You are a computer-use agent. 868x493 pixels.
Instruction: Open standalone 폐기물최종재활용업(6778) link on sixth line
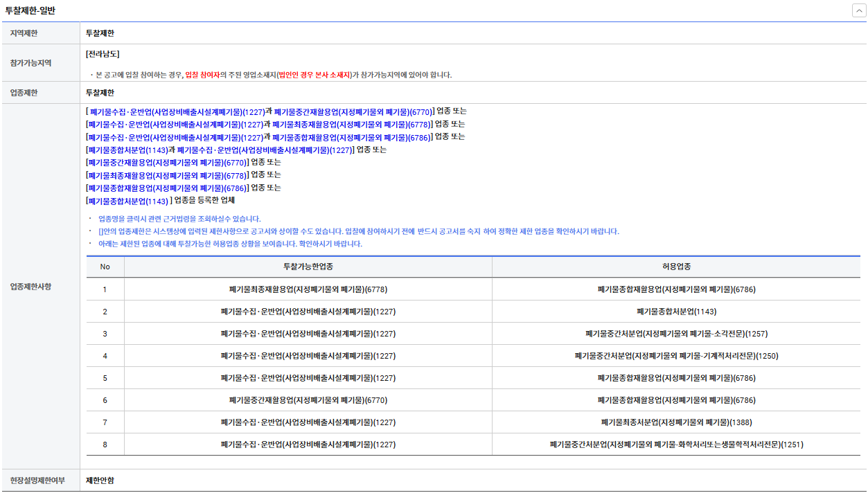[166, 175]
